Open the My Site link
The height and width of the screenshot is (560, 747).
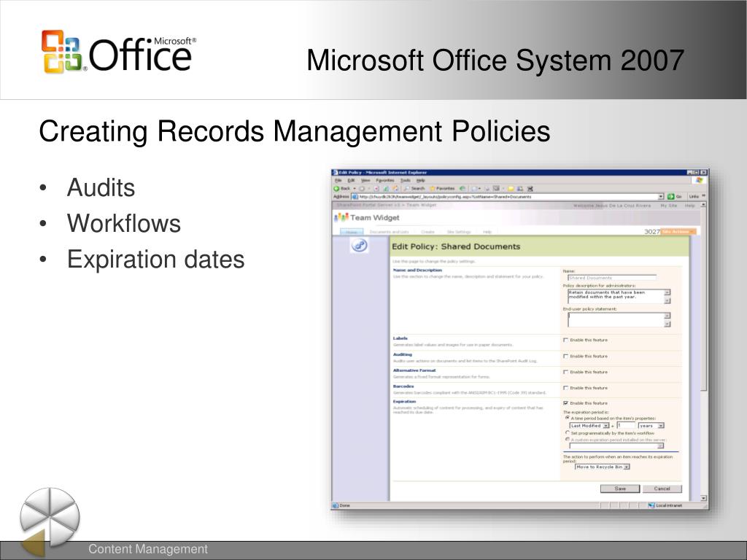click(669, 206)
